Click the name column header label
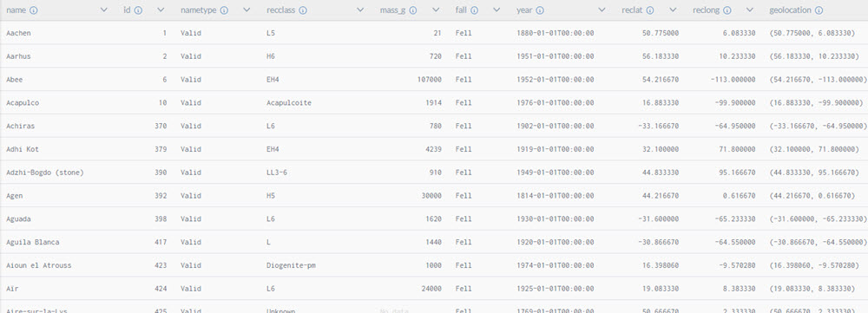868x313 pixels. click(x=16, y=10)
